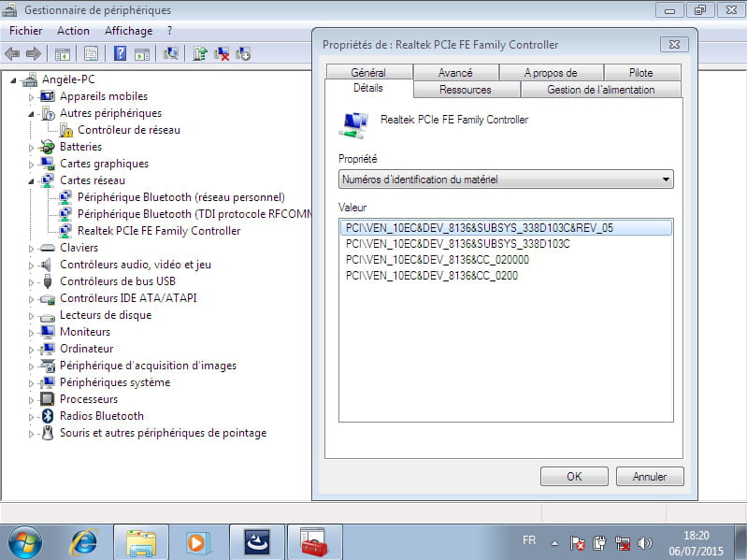Click the Claviers keyboard icon

47,248
